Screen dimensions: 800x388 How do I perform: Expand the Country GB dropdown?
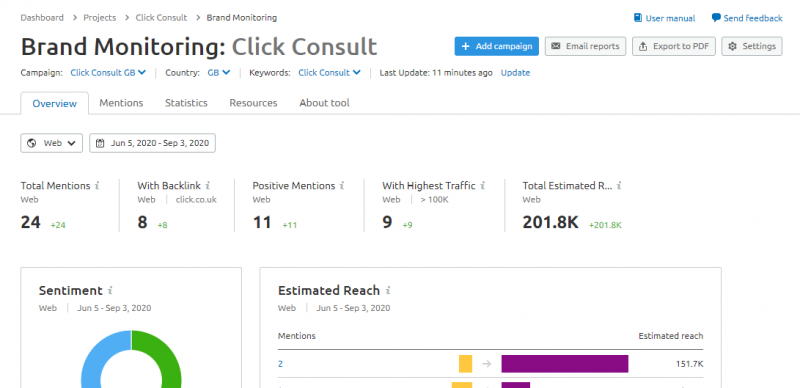click(x=218, y=72)
